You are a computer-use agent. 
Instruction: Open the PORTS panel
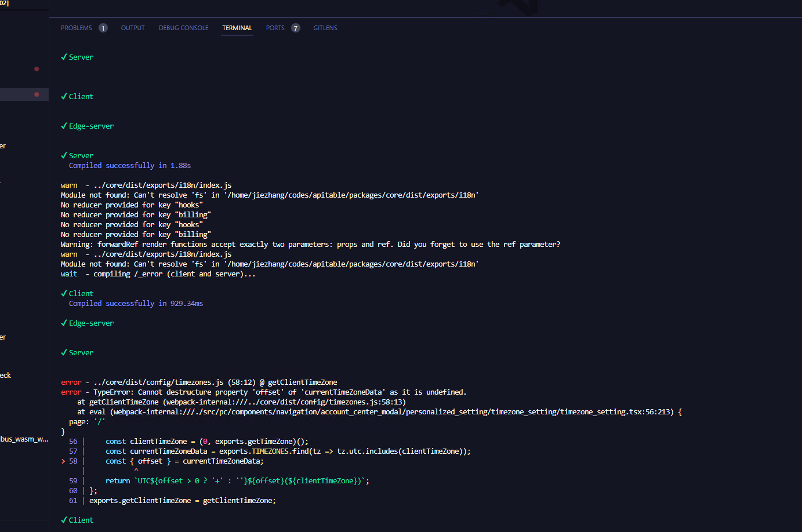(274, 27)
